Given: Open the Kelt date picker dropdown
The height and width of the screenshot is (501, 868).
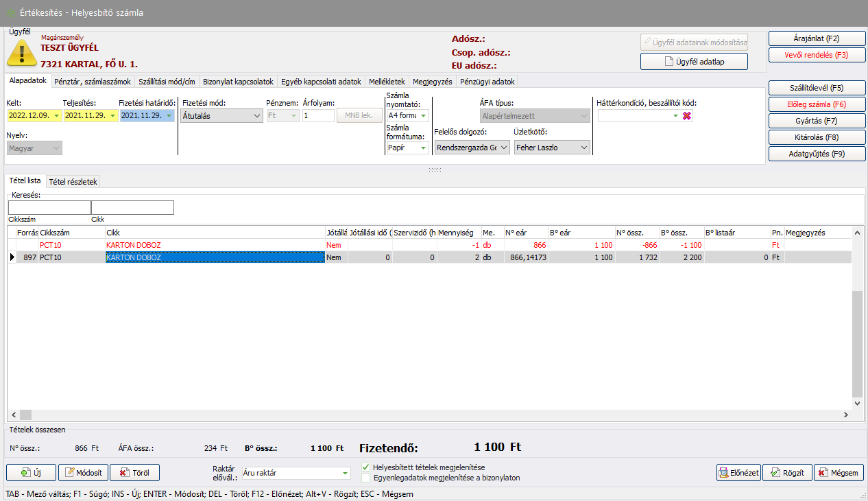Looking at the screenshot, I should click(x=56, y=116).
